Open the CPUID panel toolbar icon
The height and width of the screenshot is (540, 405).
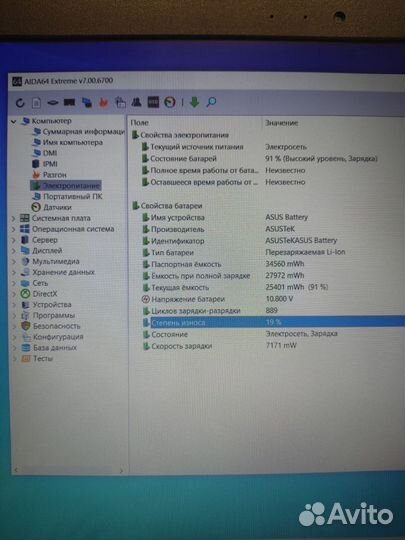[120, 102]
